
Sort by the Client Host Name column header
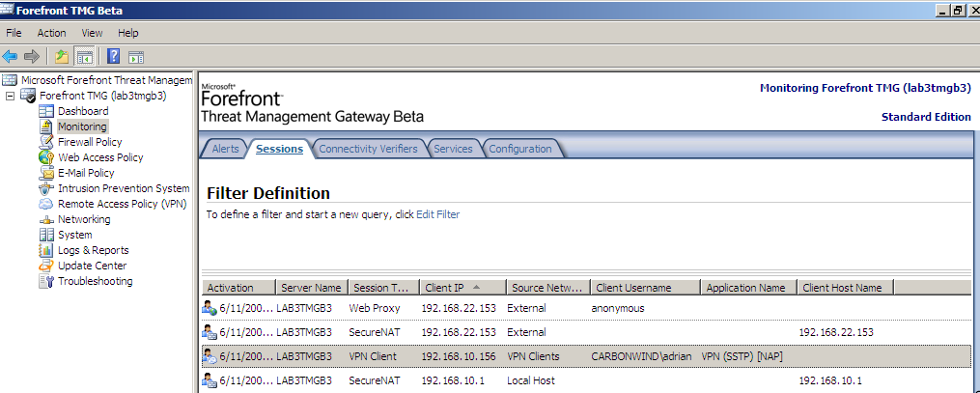[846, 288]
